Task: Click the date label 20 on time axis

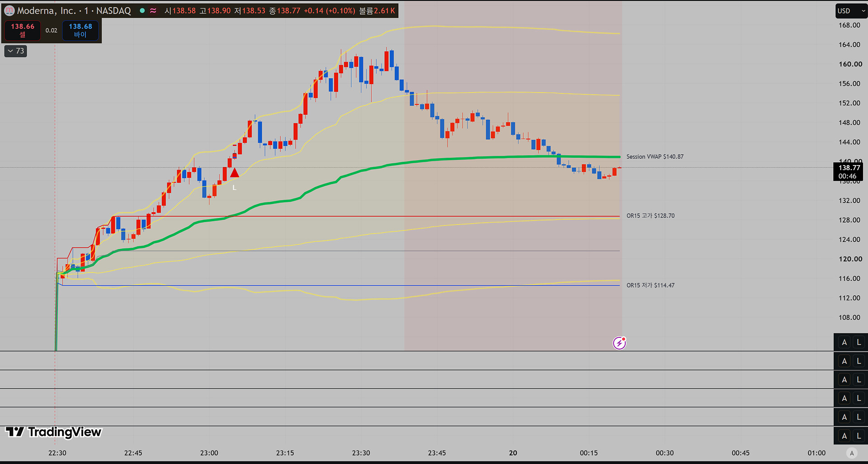Action: (x=513, y=453)
